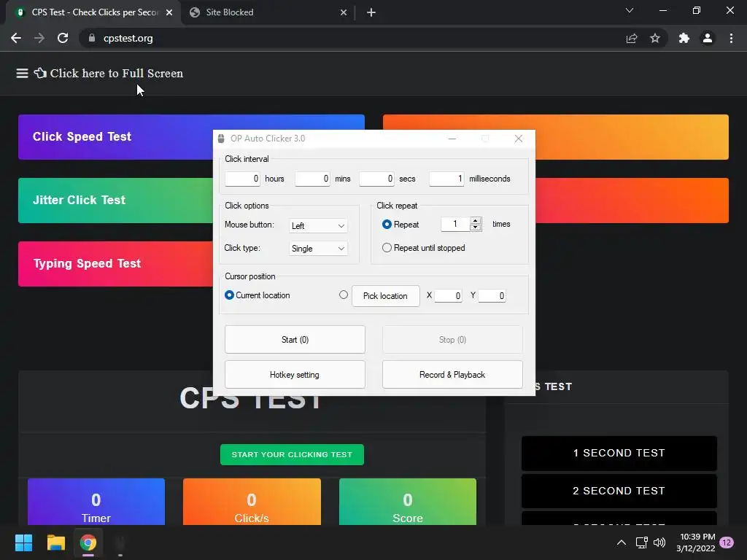The image size is (747, 560).
Task: Open the tab search chevron in Chrome
Action: point(630,10)
